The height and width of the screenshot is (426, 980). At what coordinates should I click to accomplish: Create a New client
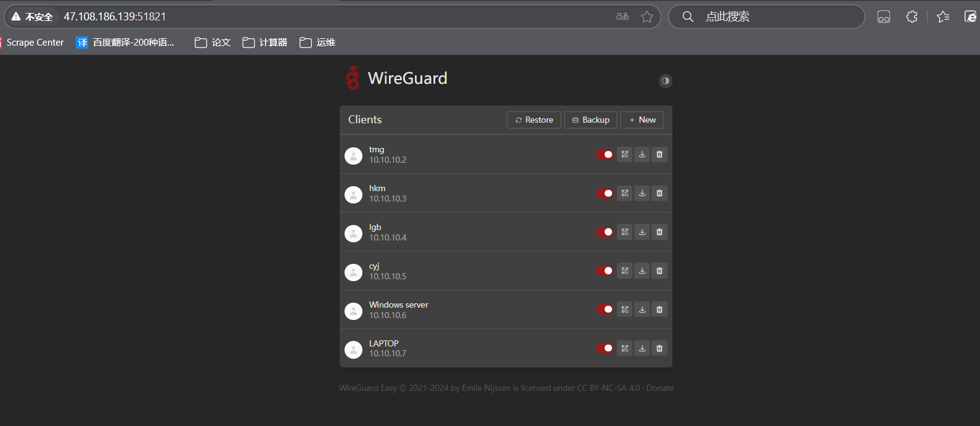pos(642,120)
